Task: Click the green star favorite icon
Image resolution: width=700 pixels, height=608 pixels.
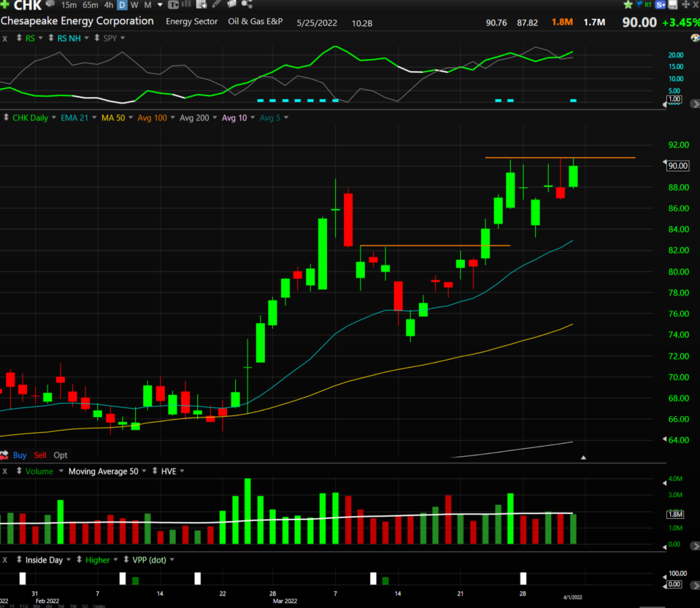Action: click(628, 5)
